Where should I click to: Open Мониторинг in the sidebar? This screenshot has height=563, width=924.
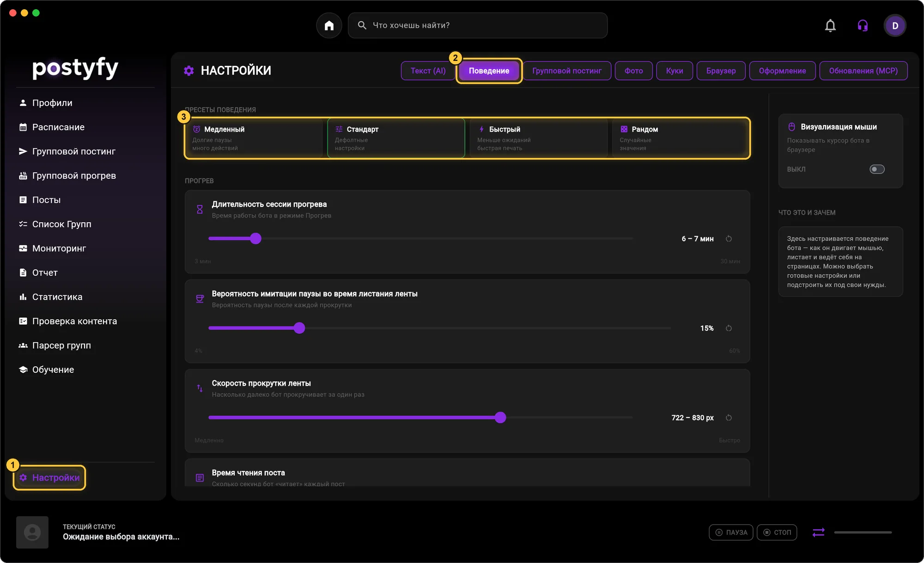point(59,248)
